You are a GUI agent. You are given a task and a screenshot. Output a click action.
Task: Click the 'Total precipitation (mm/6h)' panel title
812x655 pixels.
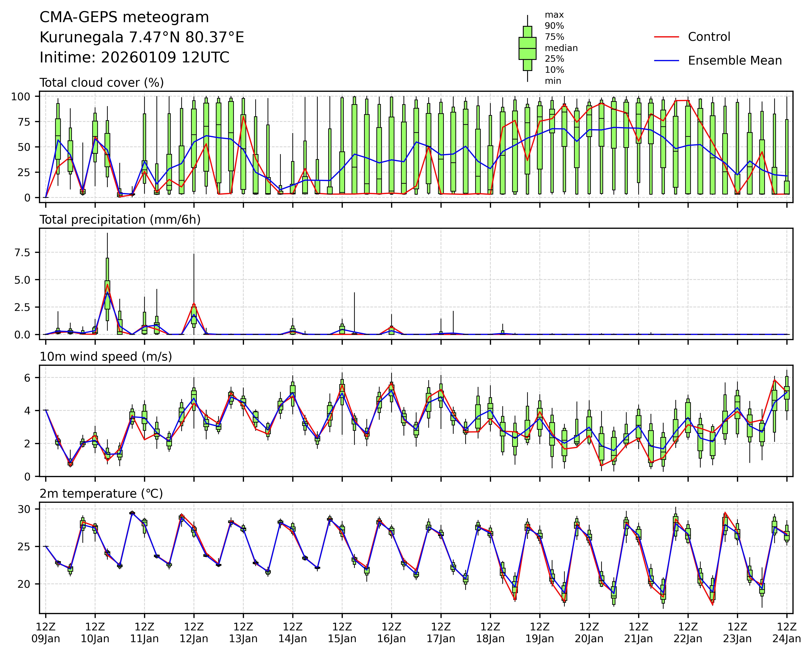(x=120, y=220)
